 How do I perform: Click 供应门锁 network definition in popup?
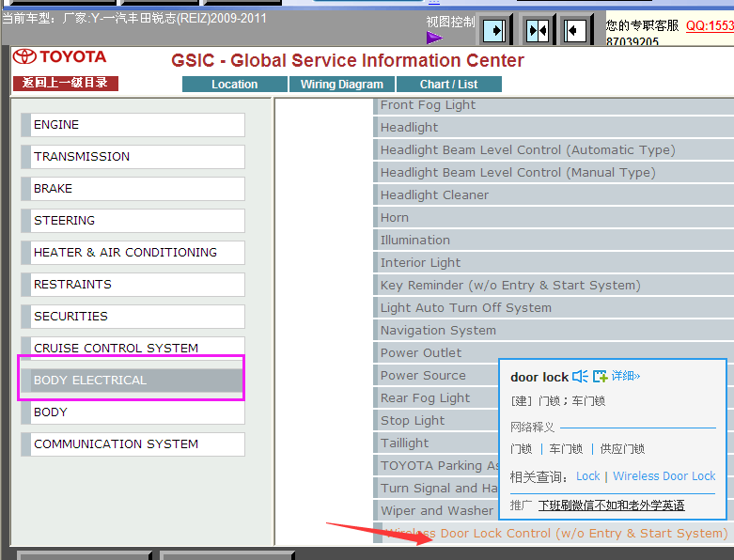pos(622,449)
